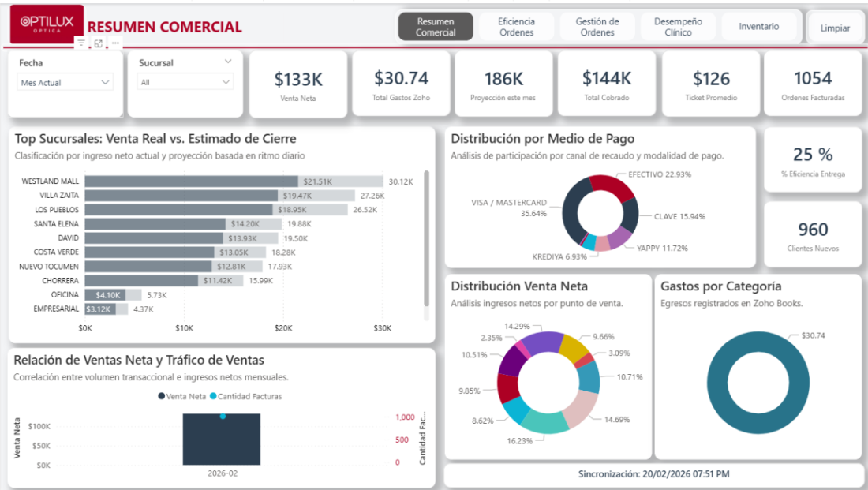
Task: Click the 10.51% Venta Neta label
Action: pyautogui.click(x=474, y=355)
